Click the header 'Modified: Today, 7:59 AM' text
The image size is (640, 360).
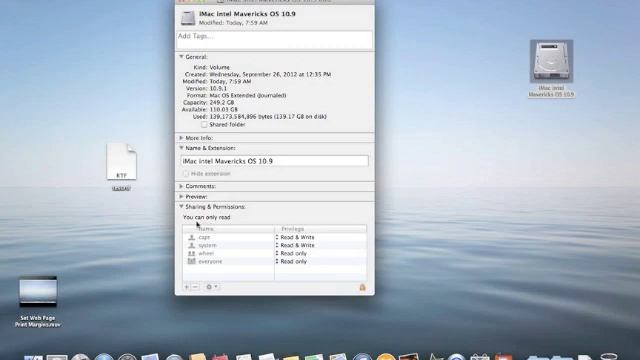click(233, 22)
